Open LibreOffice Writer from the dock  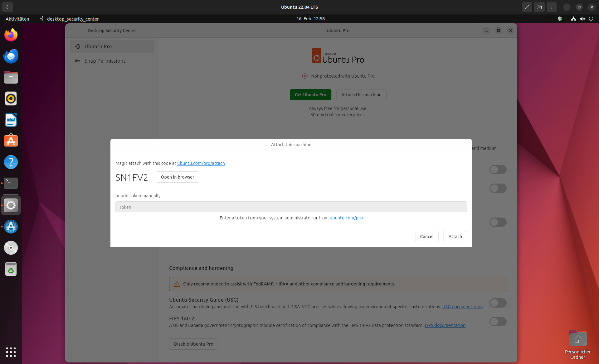pos(11,120)
